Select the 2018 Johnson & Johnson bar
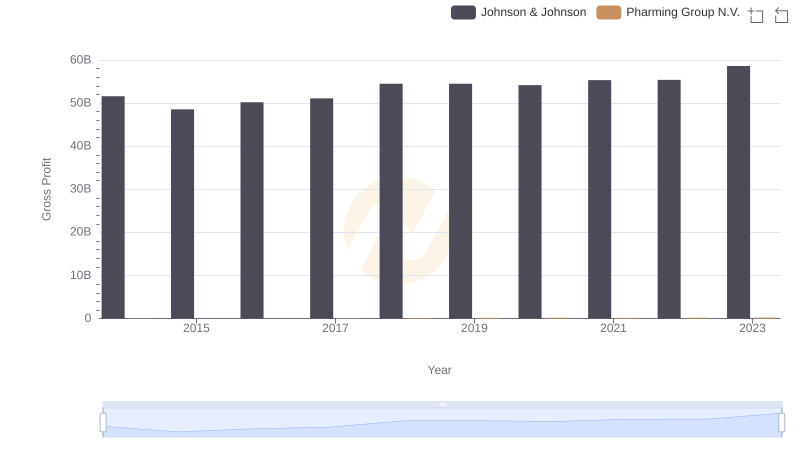This screenshot has height=461, width=800. point(391,201)
